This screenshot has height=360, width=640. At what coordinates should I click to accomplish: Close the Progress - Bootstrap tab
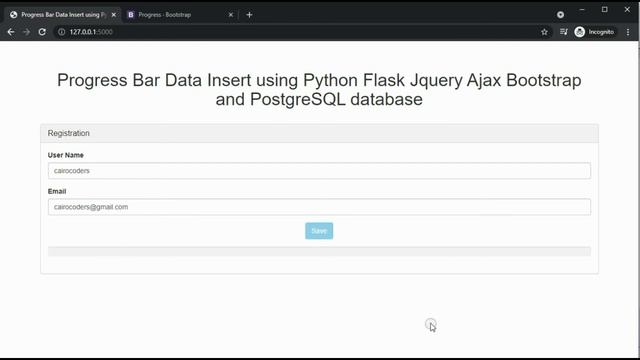(231, 15)
